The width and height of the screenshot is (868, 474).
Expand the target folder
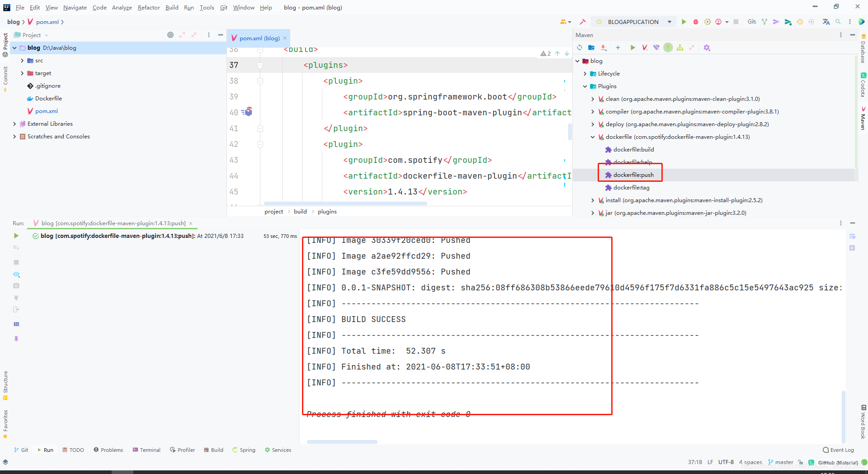(x=22, y=73)
